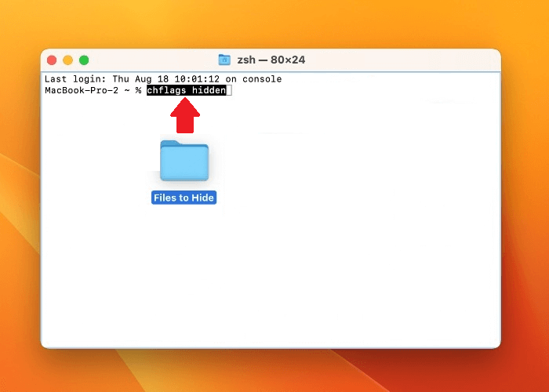
Task: Click the 'Files to Hide' folder label
Action: [x=184, y=198]
